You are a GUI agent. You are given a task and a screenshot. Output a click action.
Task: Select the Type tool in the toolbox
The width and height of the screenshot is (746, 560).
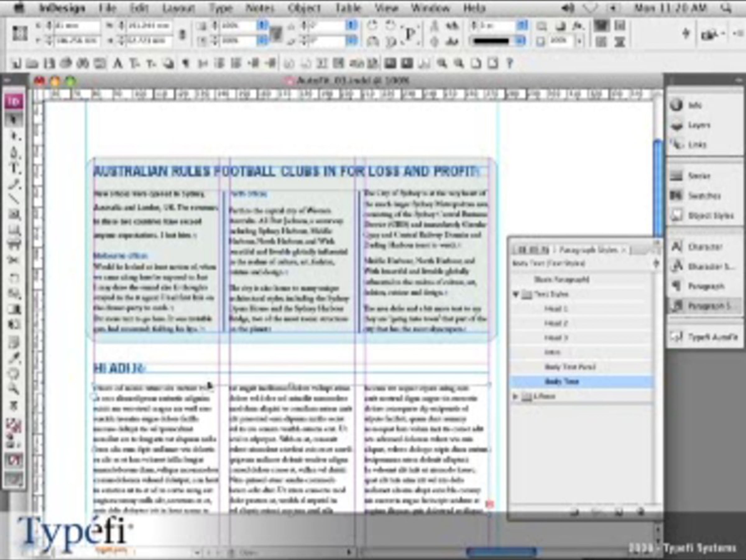click(14, 168)
